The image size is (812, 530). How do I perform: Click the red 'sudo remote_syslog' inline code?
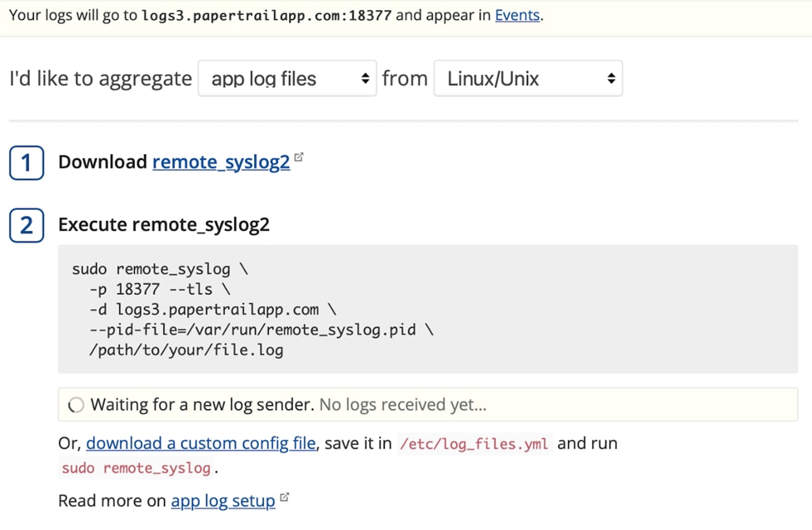[137, 467]
